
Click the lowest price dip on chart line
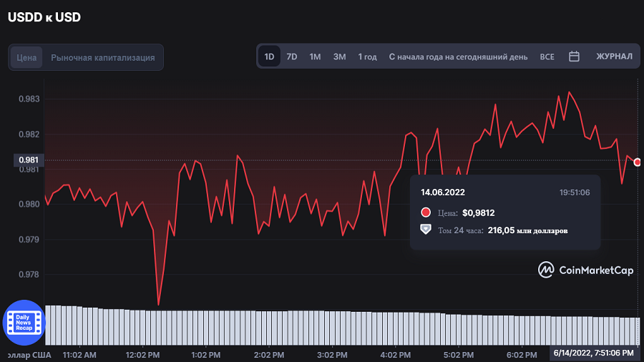158,305
